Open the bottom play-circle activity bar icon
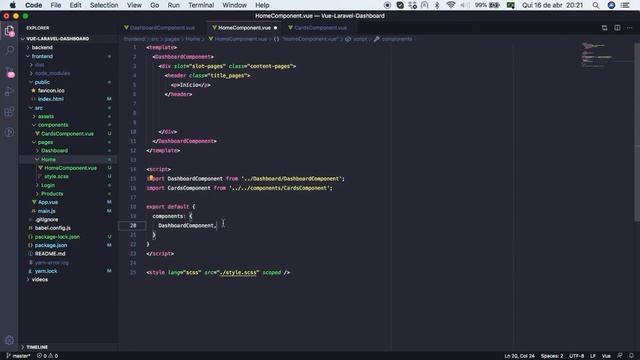The image size is (640, 360). tap(9, 132)
